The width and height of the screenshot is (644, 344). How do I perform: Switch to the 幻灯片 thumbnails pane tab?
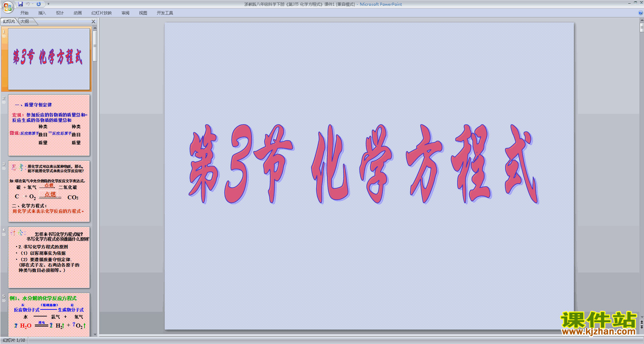tap(9, 21)
